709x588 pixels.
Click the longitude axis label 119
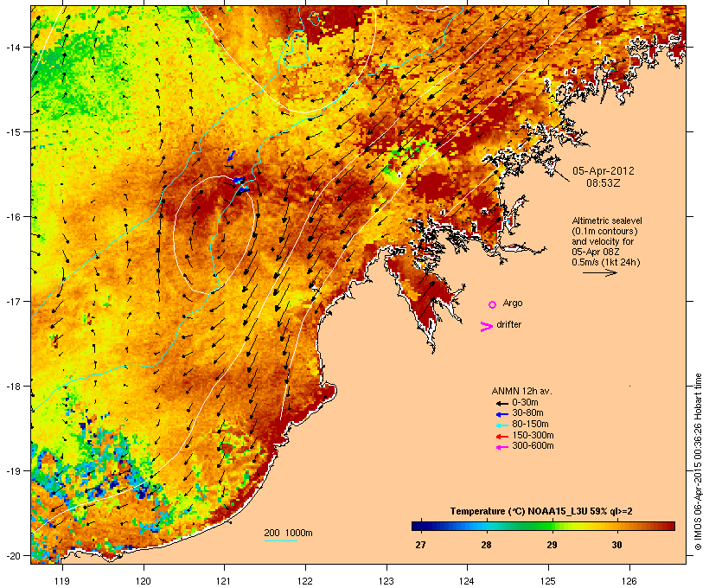click(62, 581)
